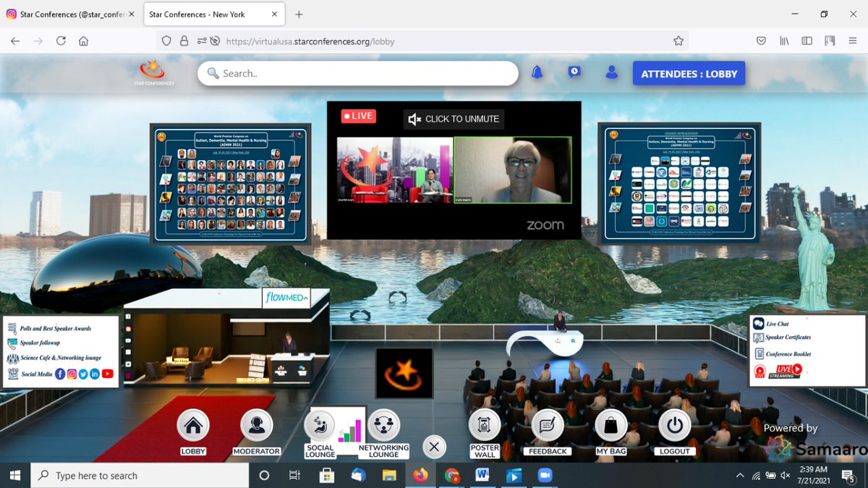
Task: Go back in the browser
Action: (15, 41)
